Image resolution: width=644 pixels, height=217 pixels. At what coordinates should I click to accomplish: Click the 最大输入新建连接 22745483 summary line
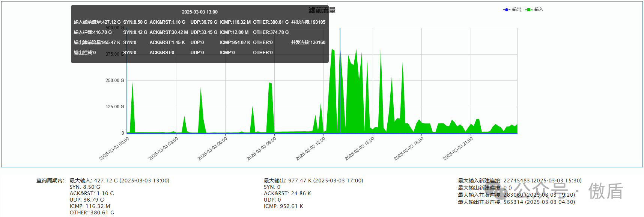tap(519, 181)
